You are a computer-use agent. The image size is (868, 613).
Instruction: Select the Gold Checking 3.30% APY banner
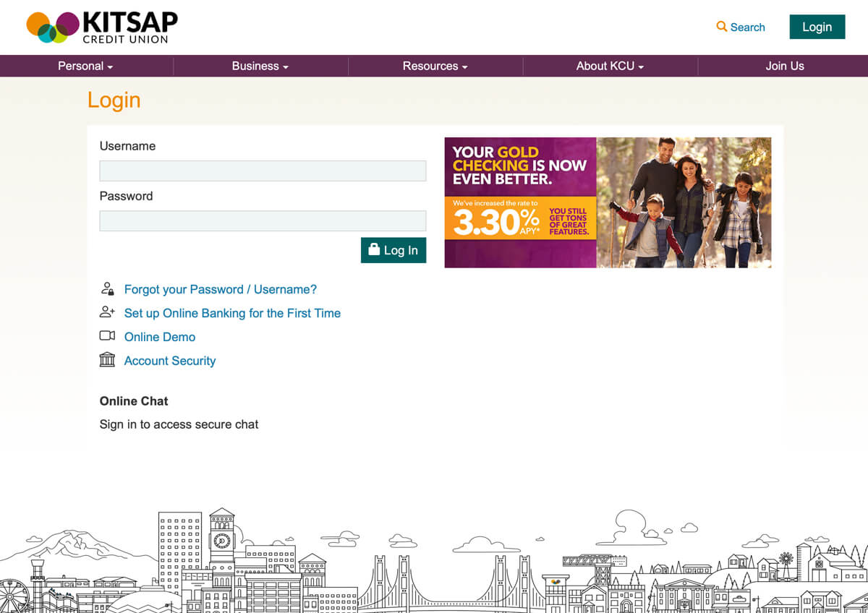click(x=608, y=203)
